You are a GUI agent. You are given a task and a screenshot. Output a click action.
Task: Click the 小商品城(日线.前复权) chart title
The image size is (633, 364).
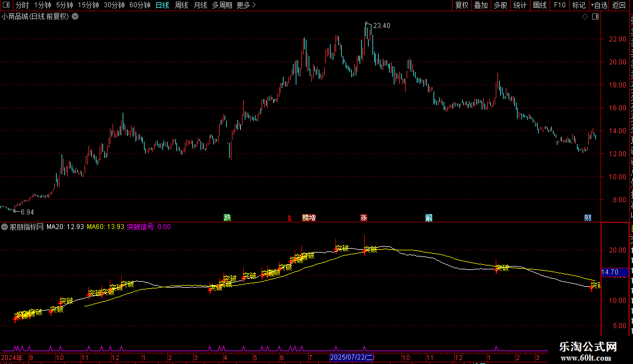(35, 17)
